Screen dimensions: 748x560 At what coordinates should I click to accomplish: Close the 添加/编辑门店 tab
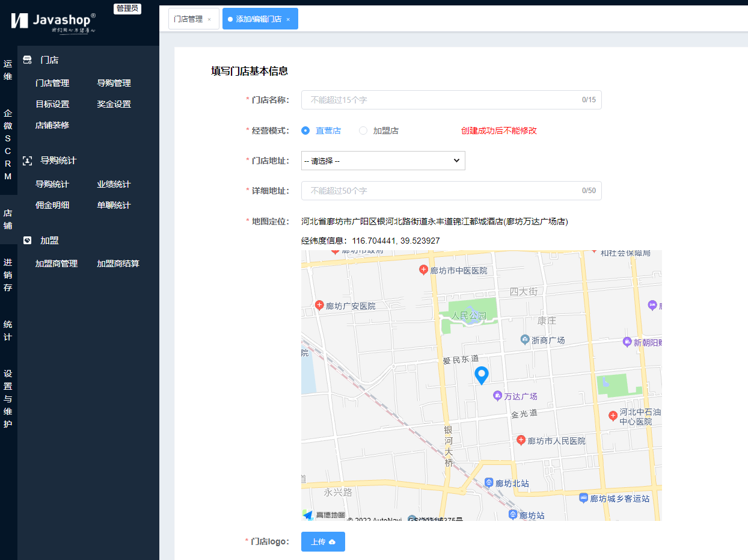288,19
